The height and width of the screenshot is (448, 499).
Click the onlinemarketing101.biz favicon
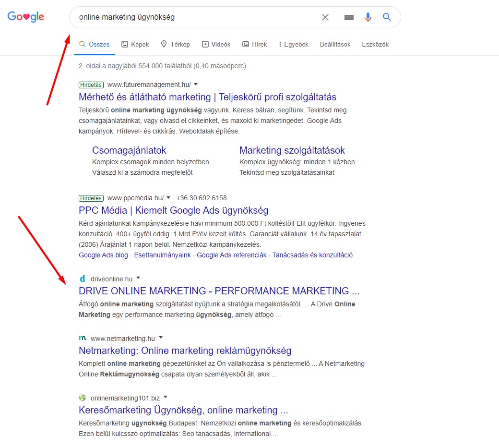click(x=83, y=398)
